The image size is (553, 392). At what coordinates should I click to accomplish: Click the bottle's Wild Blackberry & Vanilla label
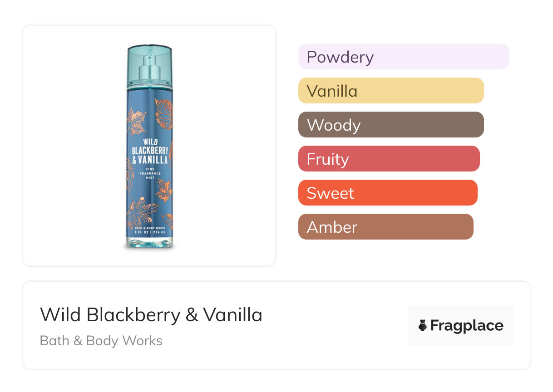click(x=149, y=152)
